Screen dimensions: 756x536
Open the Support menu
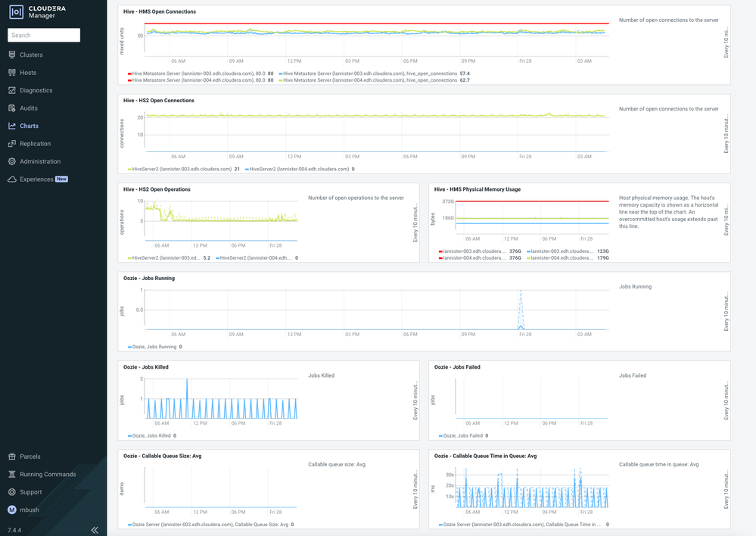31,492
